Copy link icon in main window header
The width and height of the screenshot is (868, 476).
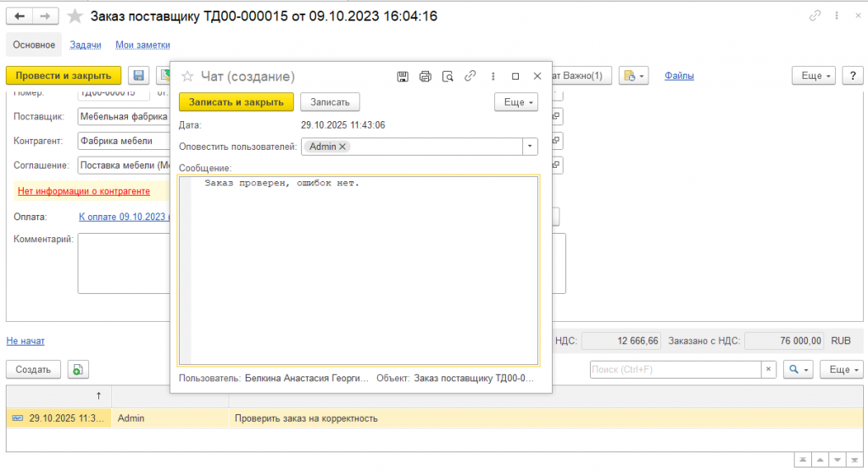815,16
